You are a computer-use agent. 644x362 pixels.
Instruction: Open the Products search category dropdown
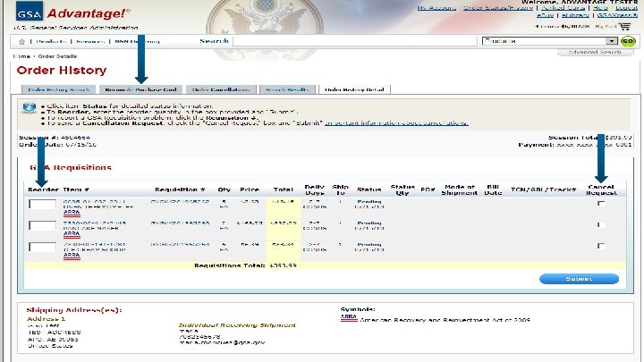click(x=550, y=41)
